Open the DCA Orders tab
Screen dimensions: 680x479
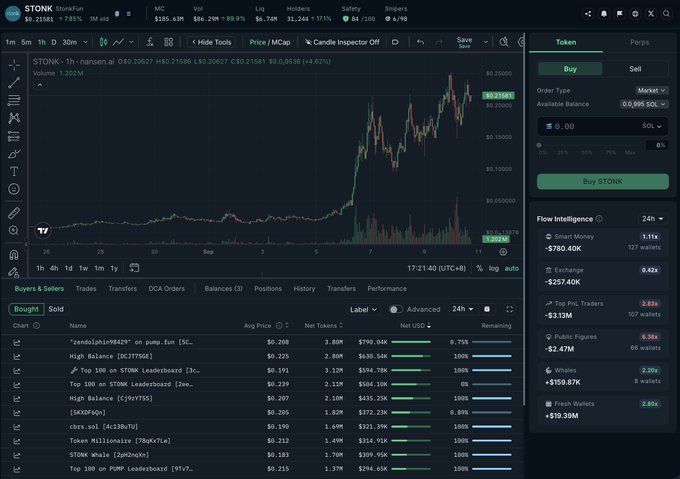167,289
